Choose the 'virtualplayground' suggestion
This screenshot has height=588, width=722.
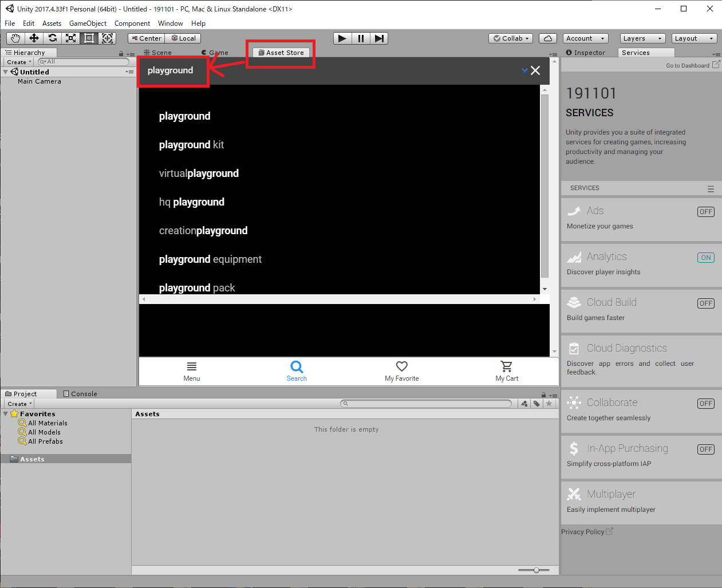[199, 173]
